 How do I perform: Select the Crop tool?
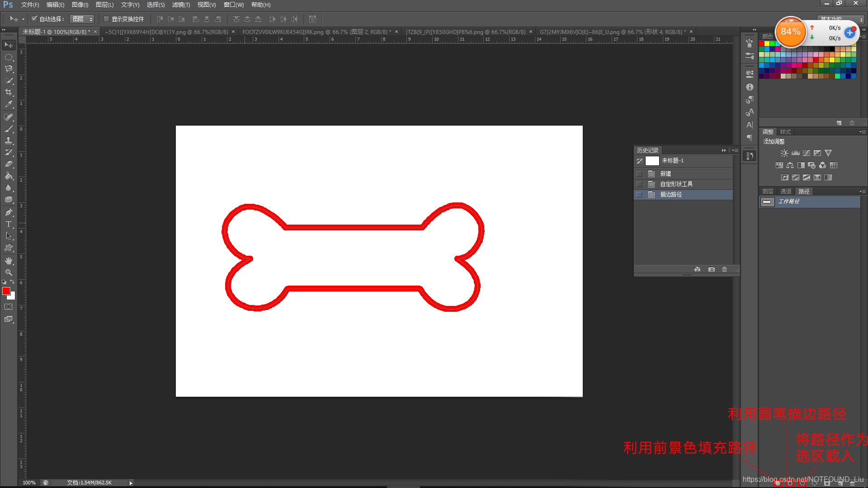pos(9,92)
